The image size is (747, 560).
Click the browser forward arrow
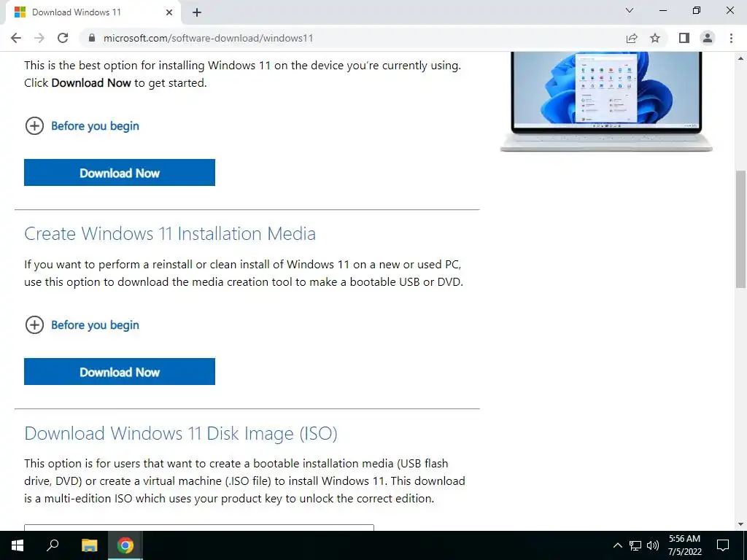point(39,38)
